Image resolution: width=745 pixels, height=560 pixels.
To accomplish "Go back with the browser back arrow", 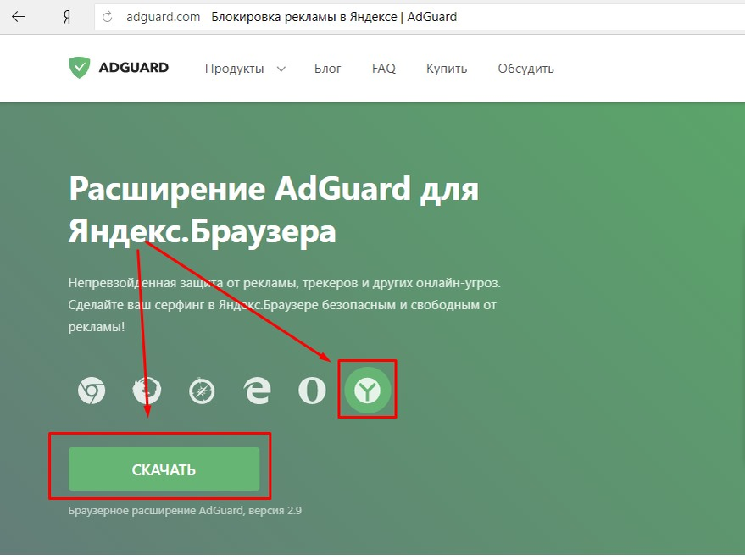I will [x=18, y=17].
